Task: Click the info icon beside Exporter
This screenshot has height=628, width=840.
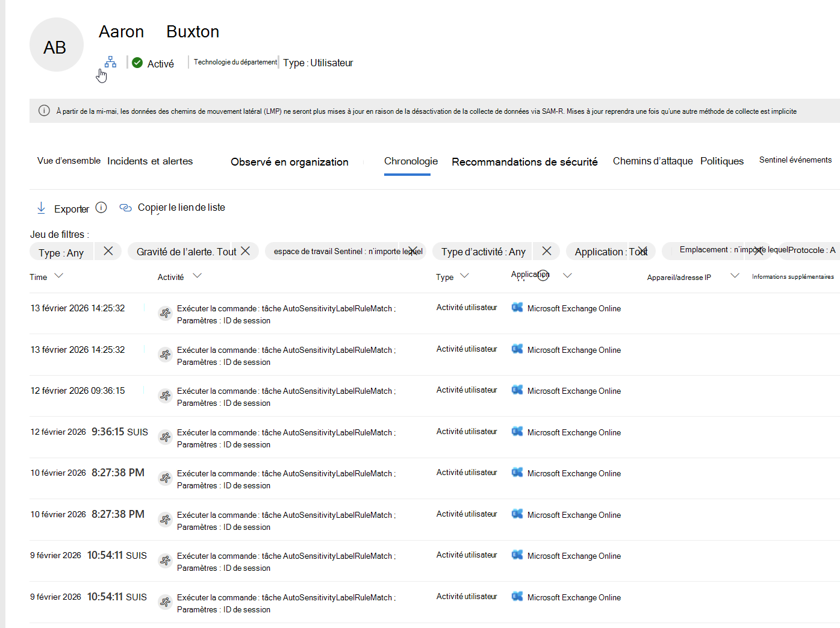Action: tap(101, 208)
